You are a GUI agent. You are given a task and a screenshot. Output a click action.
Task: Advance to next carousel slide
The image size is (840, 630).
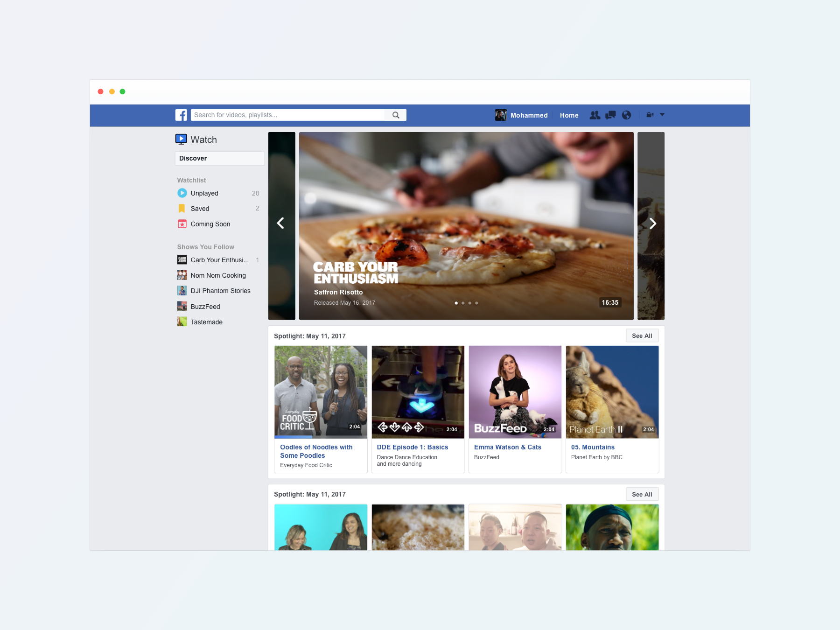tap(652, 224)
